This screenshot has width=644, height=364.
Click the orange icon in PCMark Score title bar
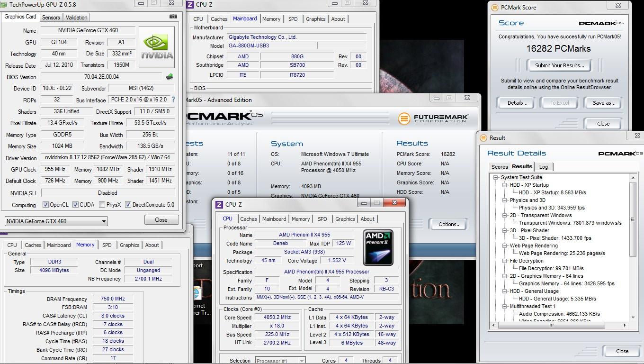(x=495, y=8)
